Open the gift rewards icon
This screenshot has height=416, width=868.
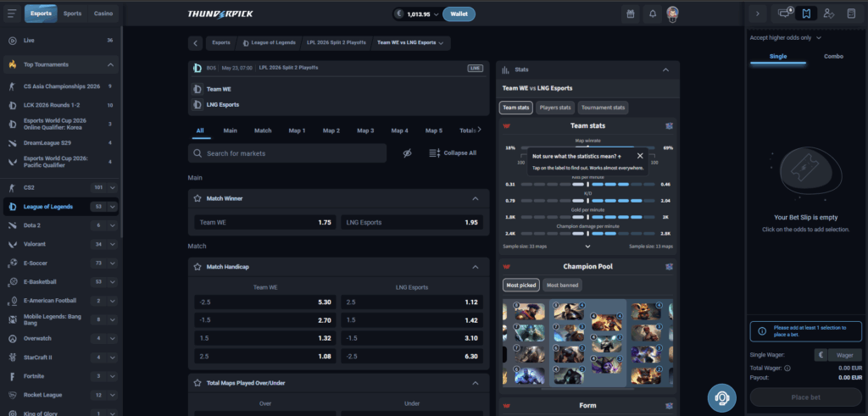coord(630,14)
